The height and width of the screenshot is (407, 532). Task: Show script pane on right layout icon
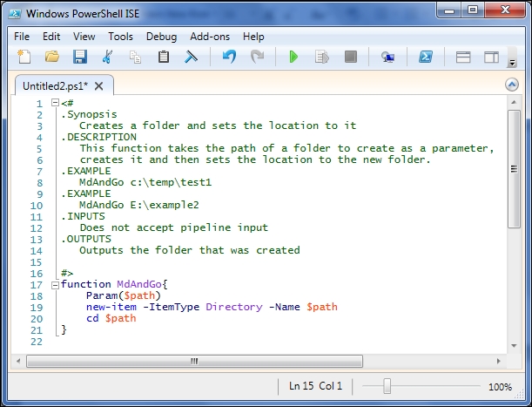491,57
